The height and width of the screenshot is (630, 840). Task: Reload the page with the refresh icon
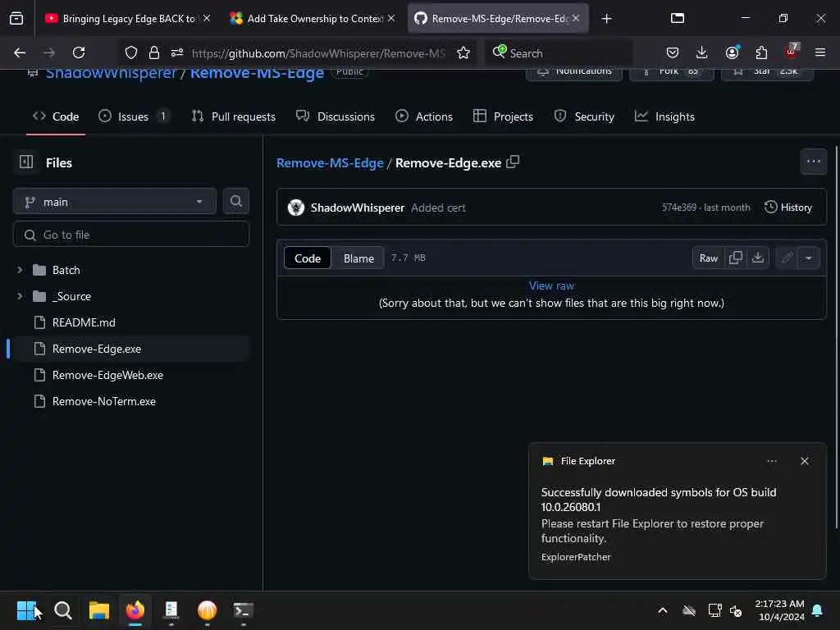coord(79,52)
